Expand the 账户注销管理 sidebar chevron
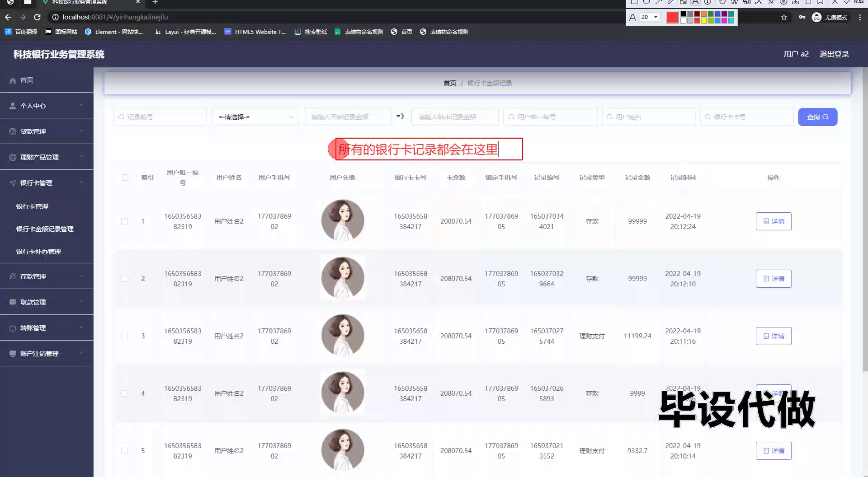Screen dimensions: 868x477 (82, 353)
